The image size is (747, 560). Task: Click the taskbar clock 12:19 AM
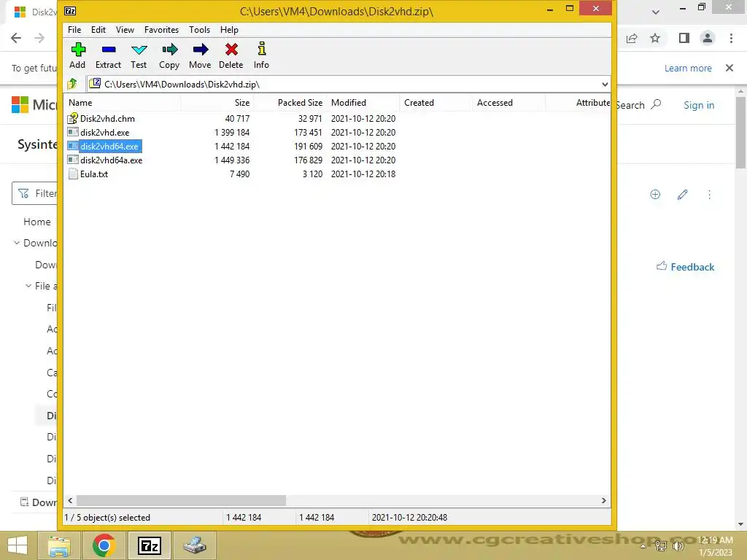click(x=715, y=540)
